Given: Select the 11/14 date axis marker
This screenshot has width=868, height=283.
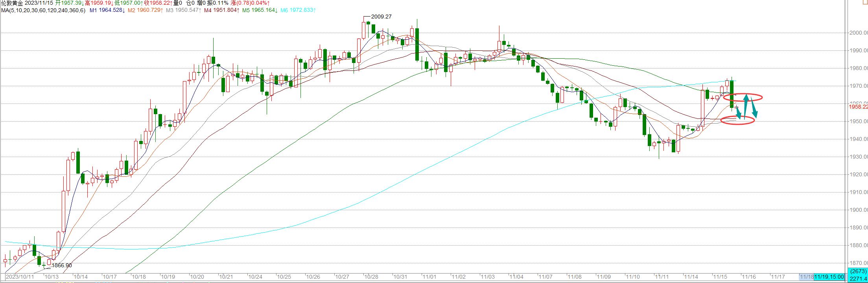Looking at the screenshot, I should click(x=691, y=277).
